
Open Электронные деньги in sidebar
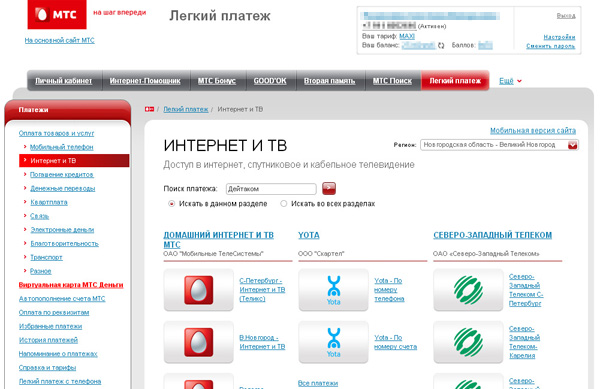coord(62,229)
